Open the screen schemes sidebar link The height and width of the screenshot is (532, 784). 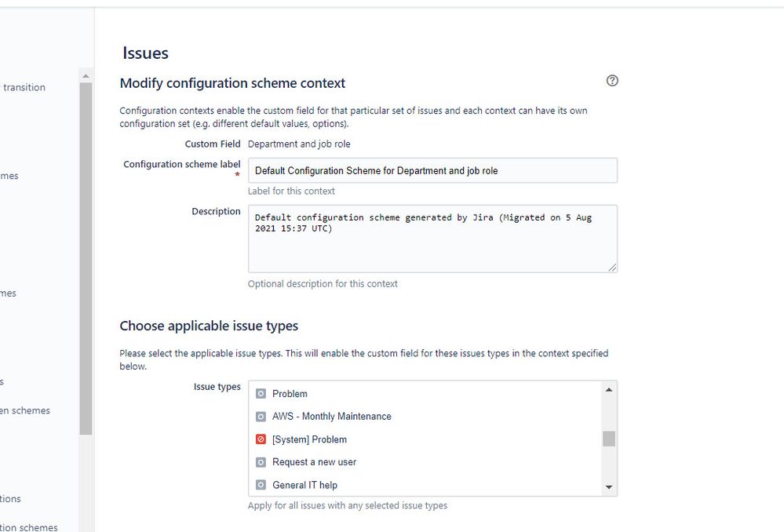click(25, 410)
